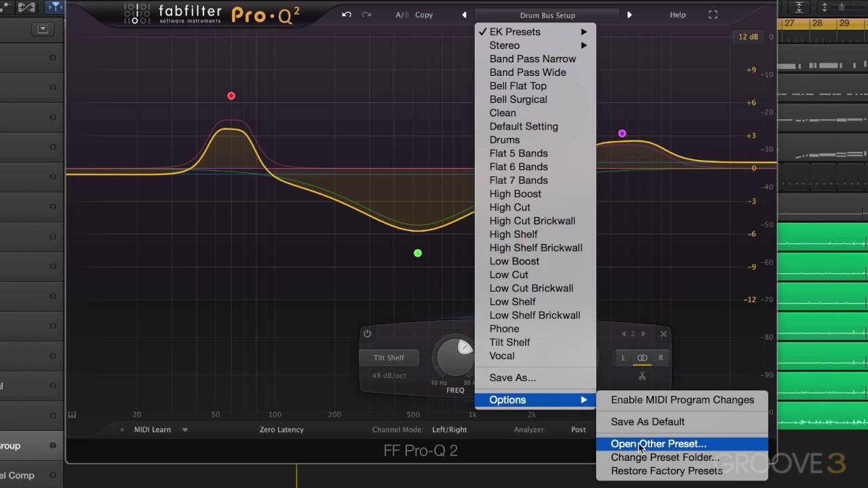Image resolution: width=868 pixels, height=488 pixels.
Task: Expand the Stereo presets submenu
Action: 535,45
